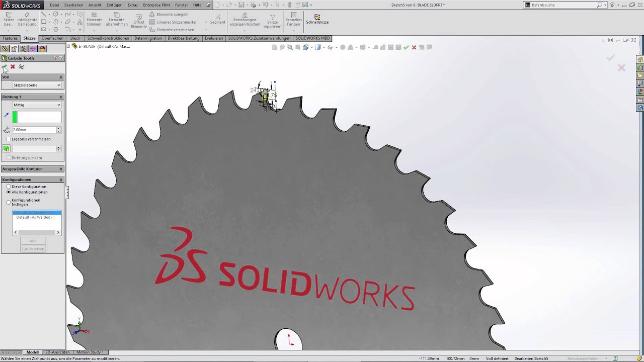Open the Einfügen menu
Viewport: 644px width, 362px height.
(x=114, y=5)
